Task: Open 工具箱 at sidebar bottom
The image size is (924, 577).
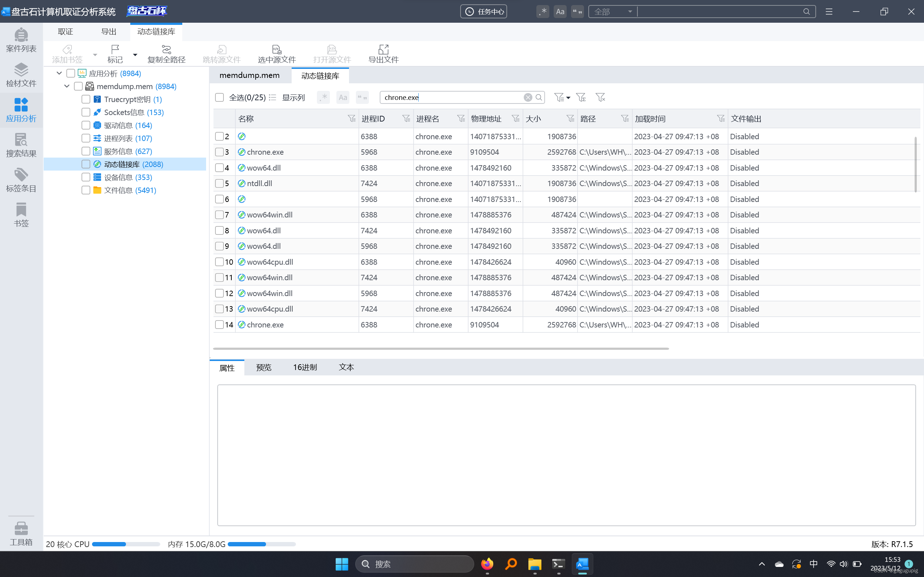Action: 21,533
